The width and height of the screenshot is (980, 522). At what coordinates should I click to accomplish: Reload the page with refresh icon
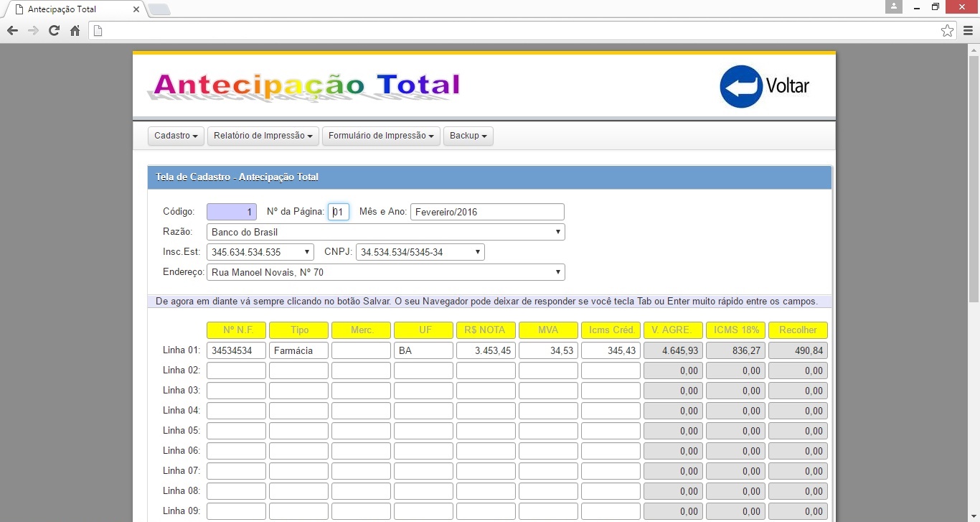[54, 31]
